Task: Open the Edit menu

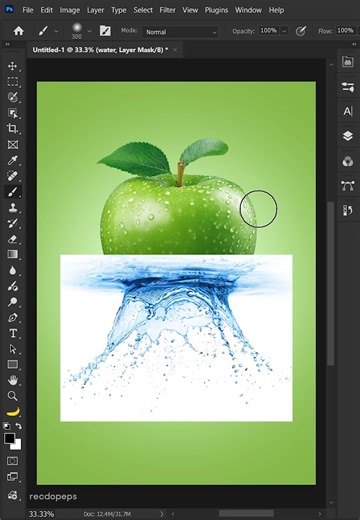Action: 47,10
